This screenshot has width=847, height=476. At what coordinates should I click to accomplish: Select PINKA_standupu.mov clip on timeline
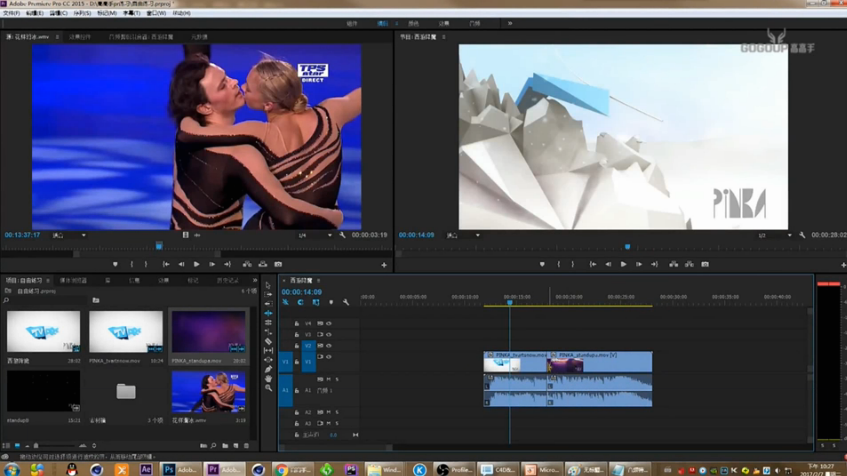(600, 362)
